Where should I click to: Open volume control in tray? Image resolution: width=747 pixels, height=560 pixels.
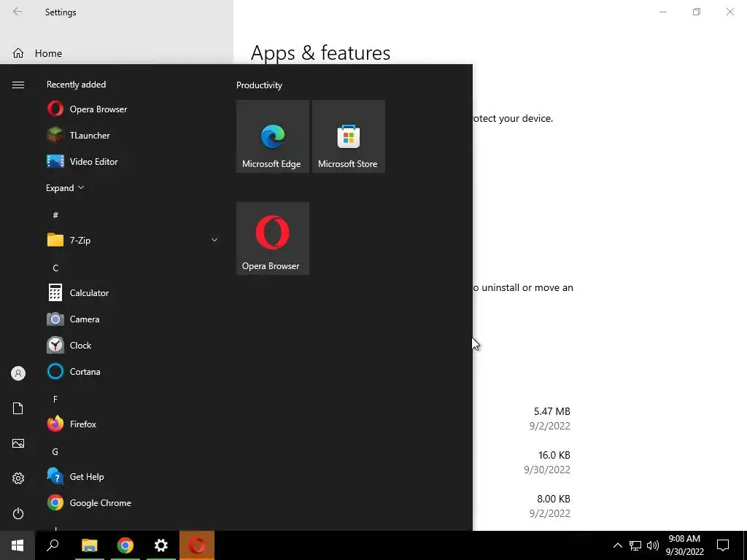[x=653, y=545]
